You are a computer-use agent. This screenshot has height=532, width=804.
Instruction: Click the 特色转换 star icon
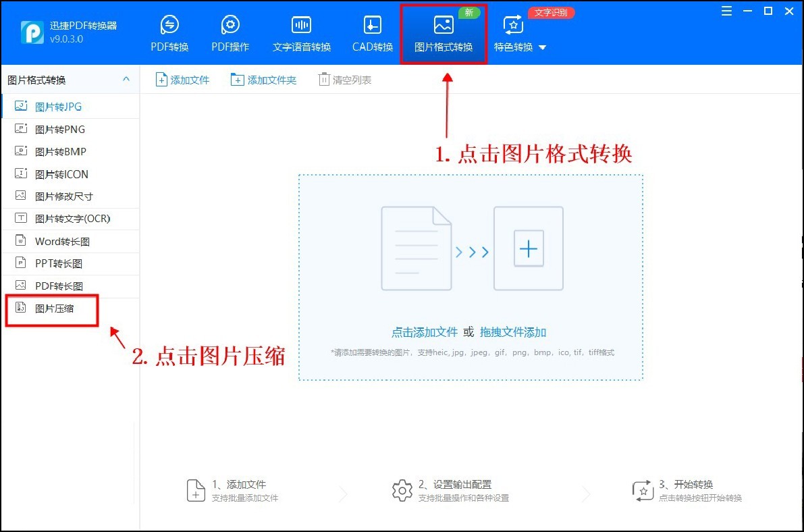pyautogui.click(x=512, y=26)
